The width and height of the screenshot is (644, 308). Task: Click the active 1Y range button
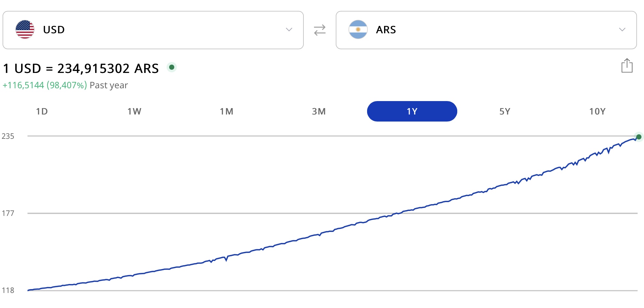[412, 111]
